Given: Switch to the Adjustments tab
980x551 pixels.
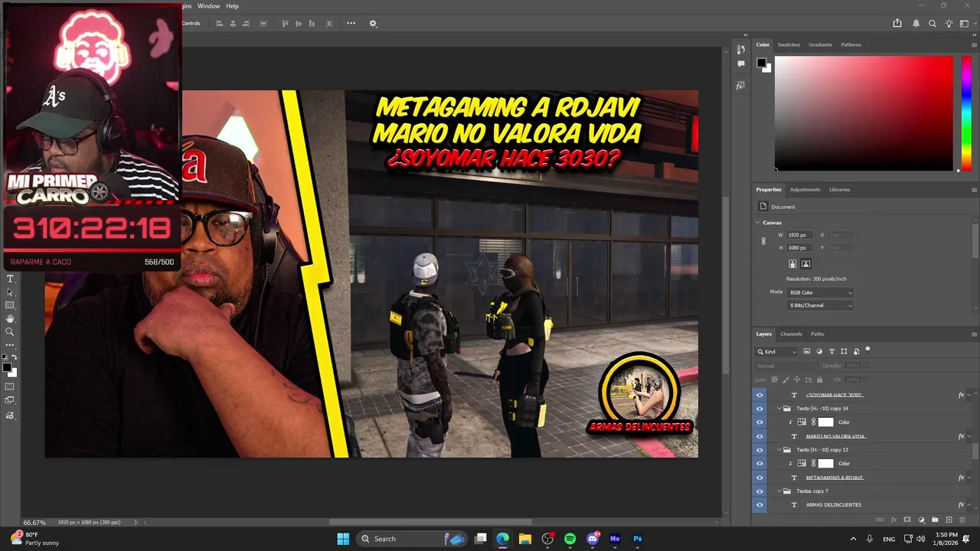Looking at the screenshot, I should 805,190.
